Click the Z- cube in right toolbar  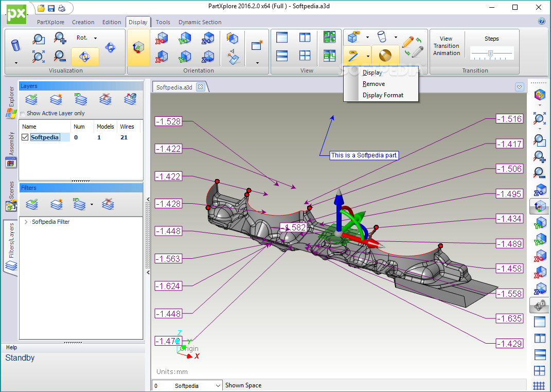coord(539,290)
